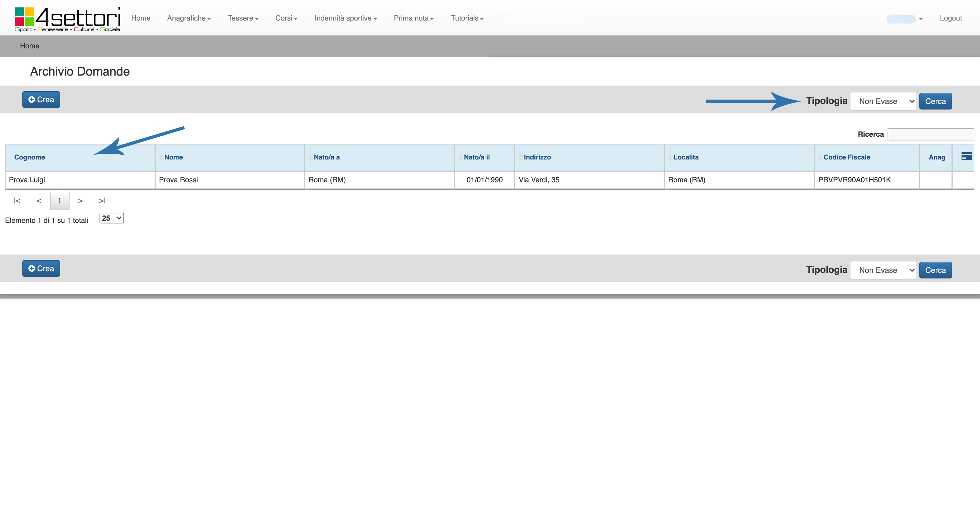This screenshot has width=980, height=526.
Task: Sort table by Nome column
Action: 174,157
